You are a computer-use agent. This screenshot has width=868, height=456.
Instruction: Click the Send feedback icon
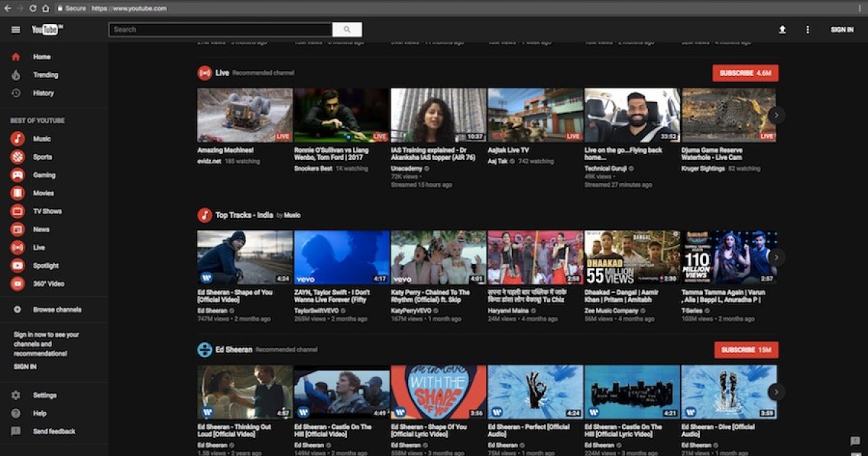coord(16,431)
